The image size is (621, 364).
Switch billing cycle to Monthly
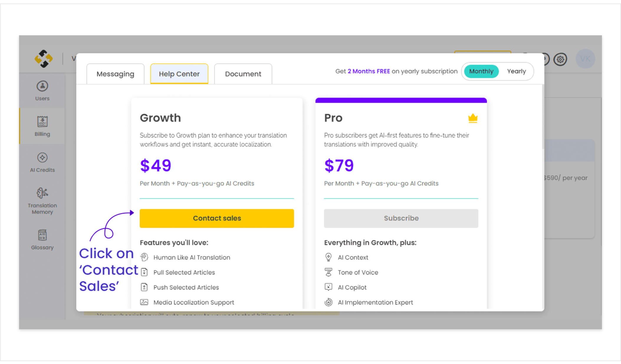pyautogui.click(x=481, y=71)
